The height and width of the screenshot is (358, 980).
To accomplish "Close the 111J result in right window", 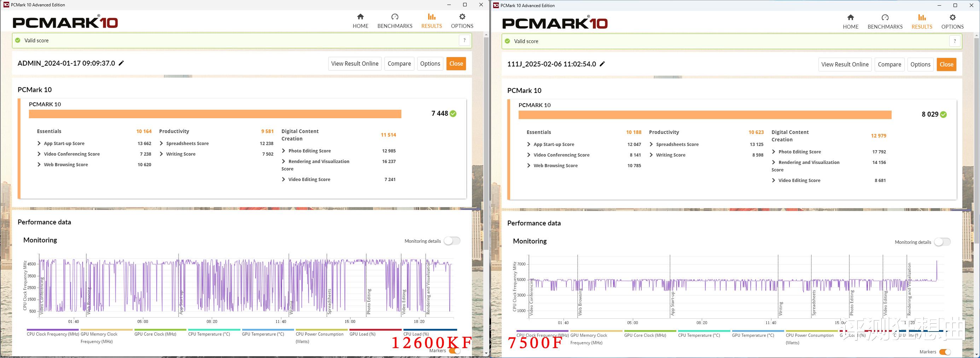I will pos(946,64).
